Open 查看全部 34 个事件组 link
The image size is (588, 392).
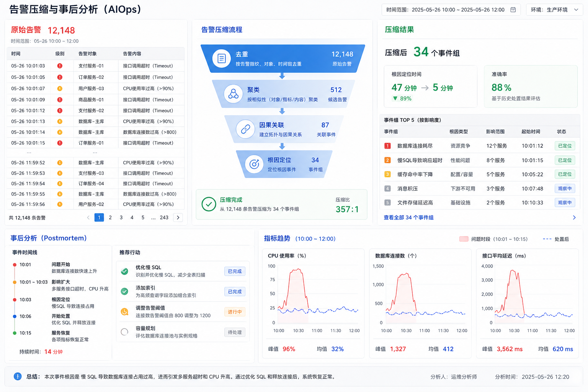click(408, 217)
